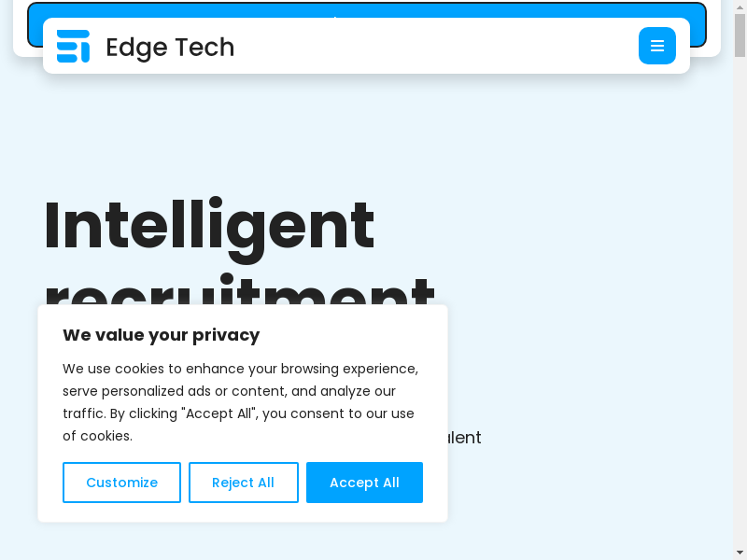Click the blank area at the bottom of the cookie dialog
The image size is (747, 560).
[x=243, y=513]
